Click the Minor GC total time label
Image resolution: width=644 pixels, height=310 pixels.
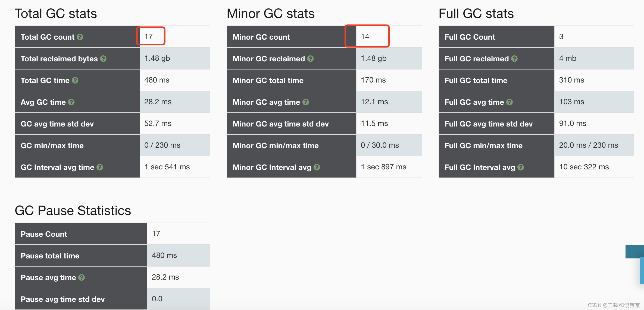(x=268, y=80)
